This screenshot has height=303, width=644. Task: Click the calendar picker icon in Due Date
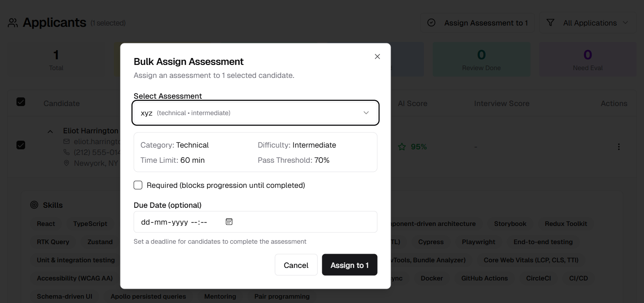point(229,222)
